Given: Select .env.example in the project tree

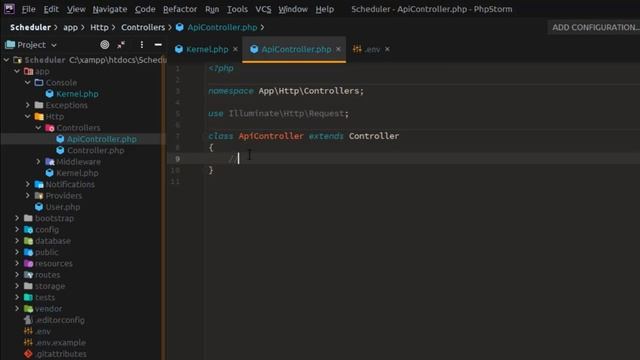Looking at the screenshot, I should pos(60,343).
